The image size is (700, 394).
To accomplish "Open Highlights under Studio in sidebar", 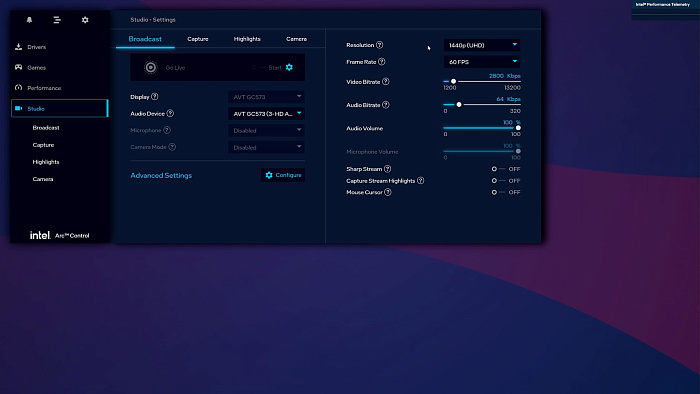I will (46, 162).
